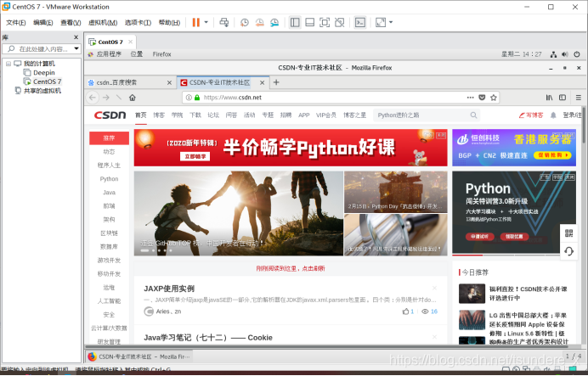588x376 pixels.
Task: Go back with the Firefox back arrow
Action: click(93, 98)
